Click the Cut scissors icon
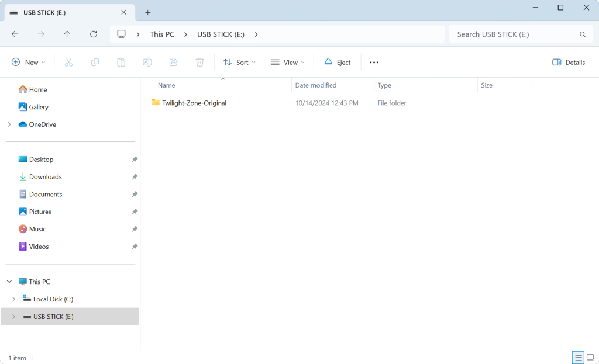The width and height of the screenshot is (599, 364). [68, 62]
